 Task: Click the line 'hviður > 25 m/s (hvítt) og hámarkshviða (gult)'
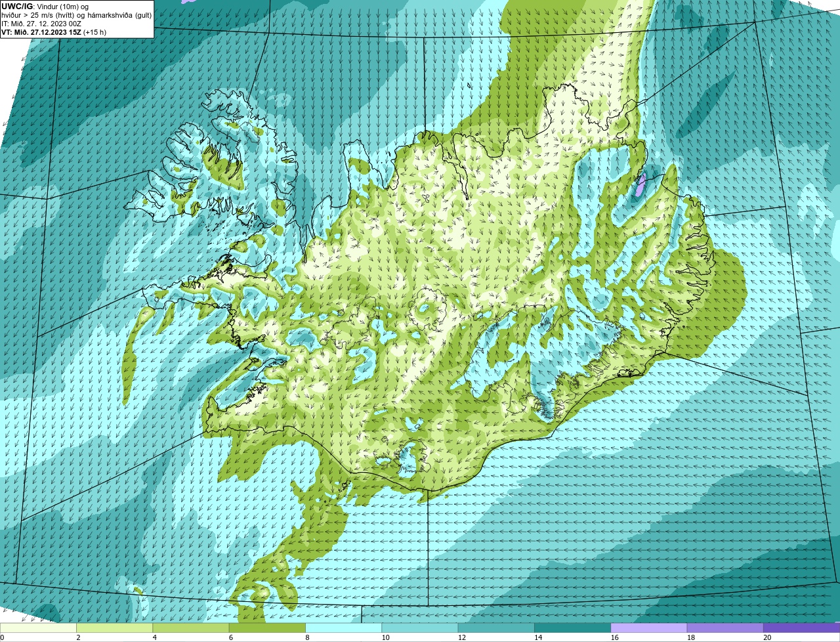pos(76,14)
